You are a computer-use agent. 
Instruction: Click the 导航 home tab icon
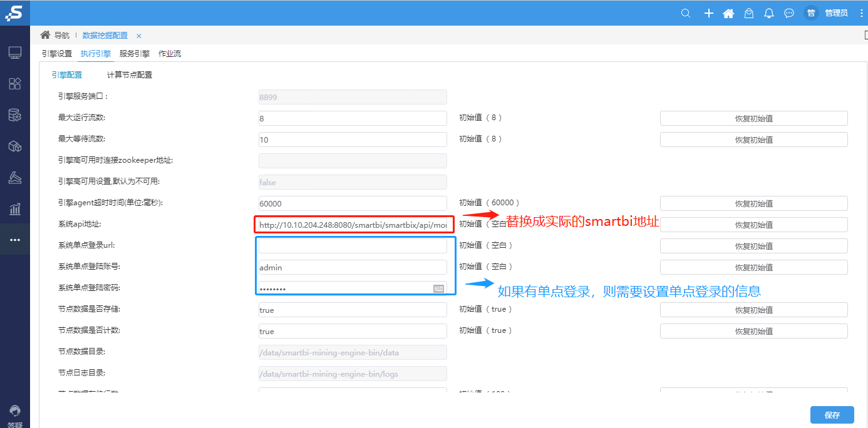point(45,35)
